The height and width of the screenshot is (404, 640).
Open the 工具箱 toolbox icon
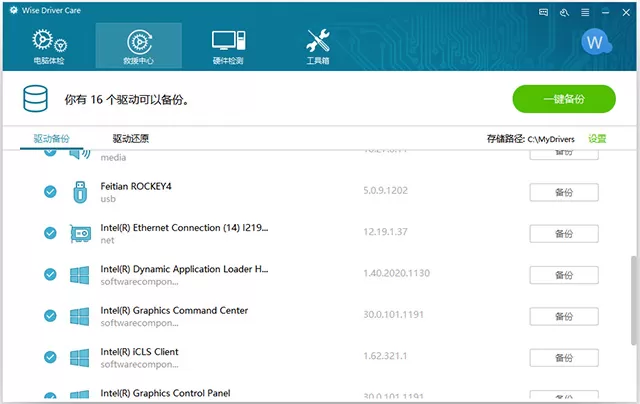tap(318, 40)
